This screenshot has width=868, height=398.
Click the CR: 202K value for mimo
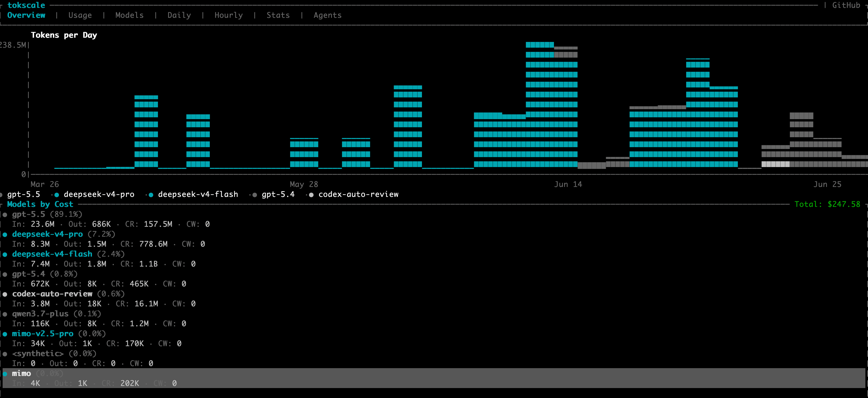click(x=120, y=383)
